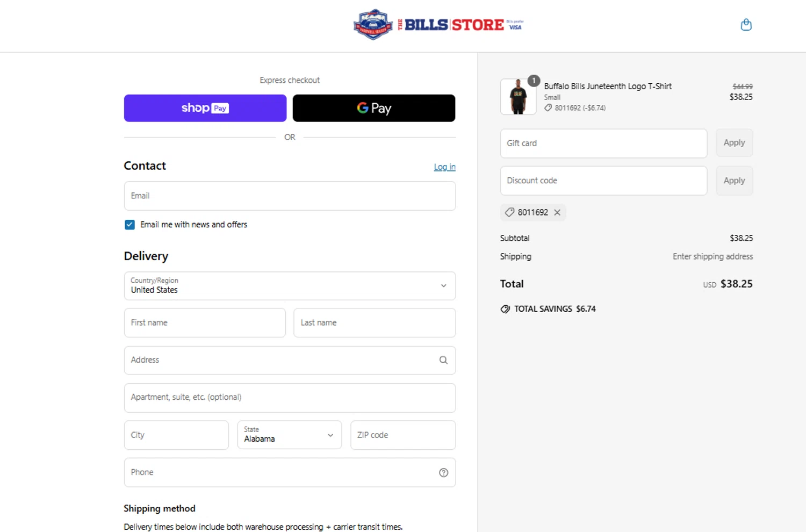This screenshot has height=532, width=806.
Task: Pay with Google Pay express button
Action: (x=374, y=108)
